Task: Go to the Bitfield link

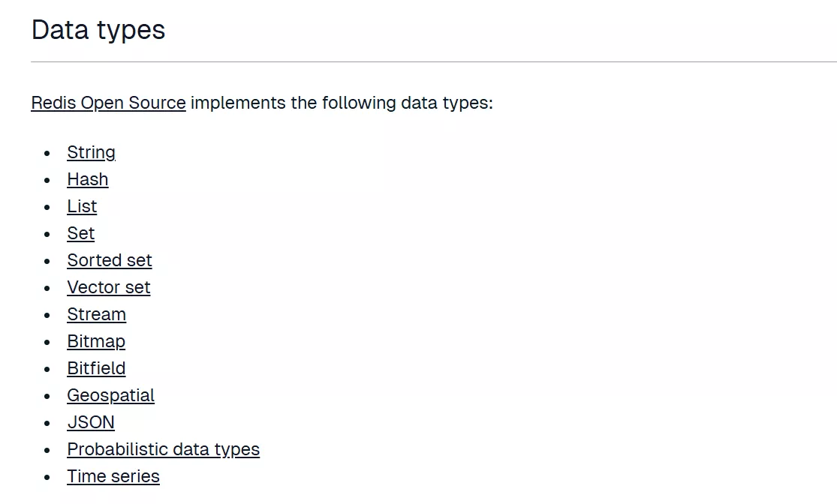Action: [96, 368]
